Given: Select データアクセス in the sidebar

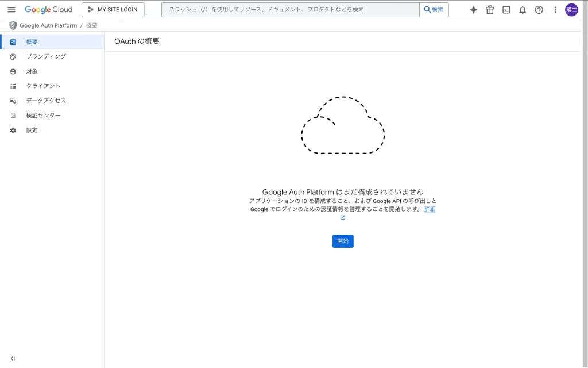Looking at the screenshot, I should 46,101.
